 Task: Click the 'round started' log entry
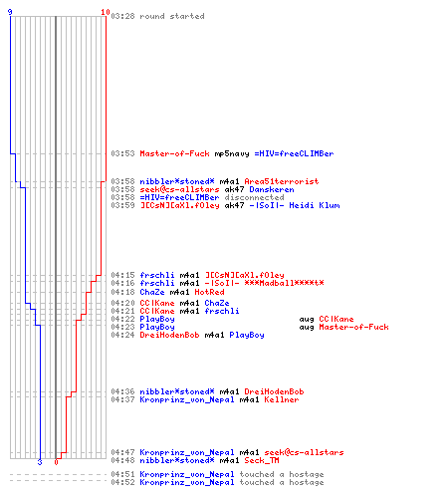pos(172,16)
